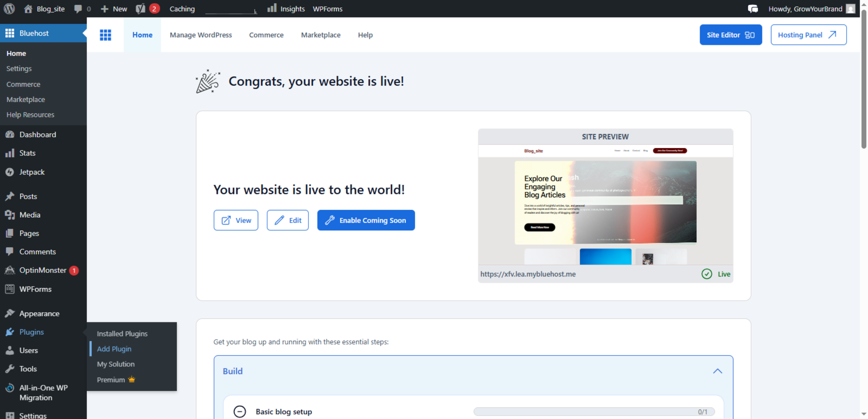868x419 pixels.
Task: Open Insights via the bar chart icon
Action: pos(272,8)
